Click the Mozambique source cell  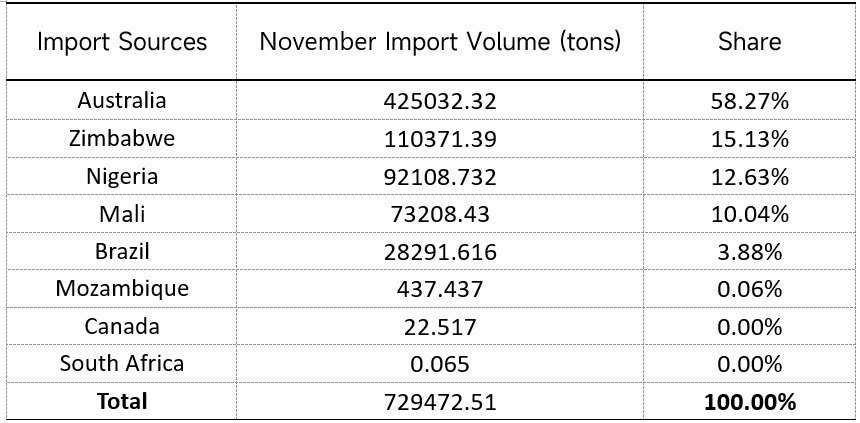(122, 289)
